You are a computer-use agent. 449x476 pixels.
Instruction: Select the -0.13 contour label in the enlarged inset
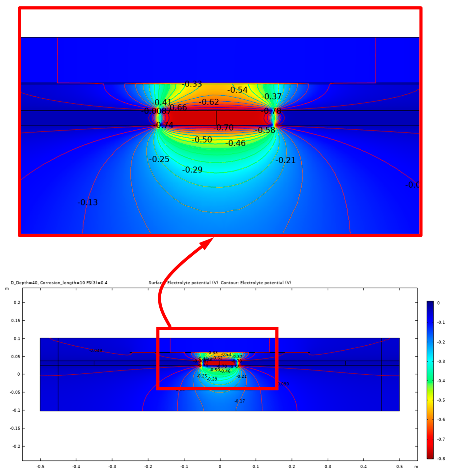coord(87,202)
